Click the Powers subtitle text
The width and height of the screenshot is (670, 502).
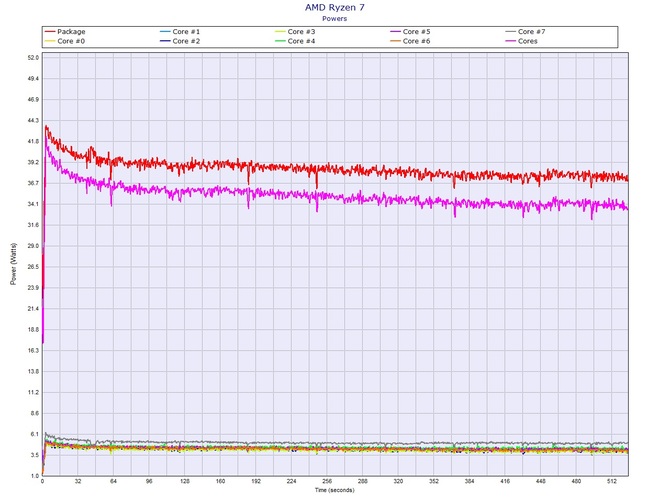point(335,18)
